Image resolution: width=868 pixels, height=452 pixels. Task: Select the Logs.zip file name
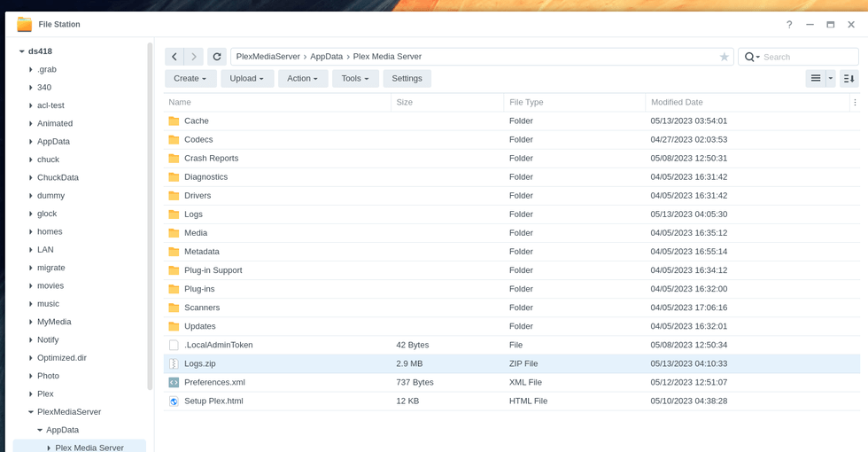pos(200,364)
